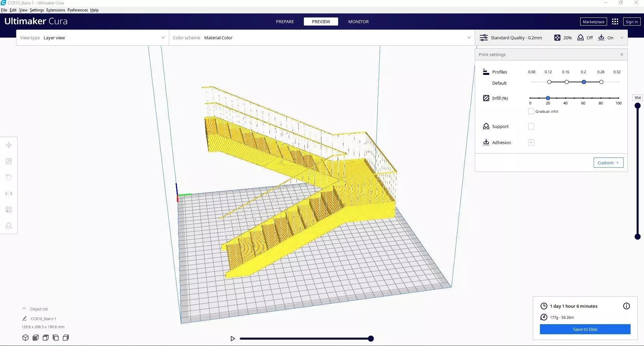The height and width of the screenshot is (346, 644).
Task: Open the Preferences menu
Action: [x=78, y=10]
